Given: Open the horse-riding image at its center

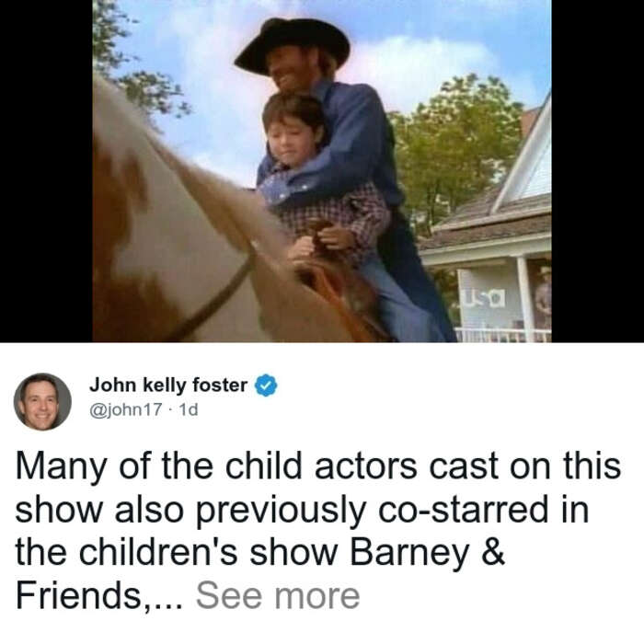Looking at the screenshot, I should [x=322, y=171].
